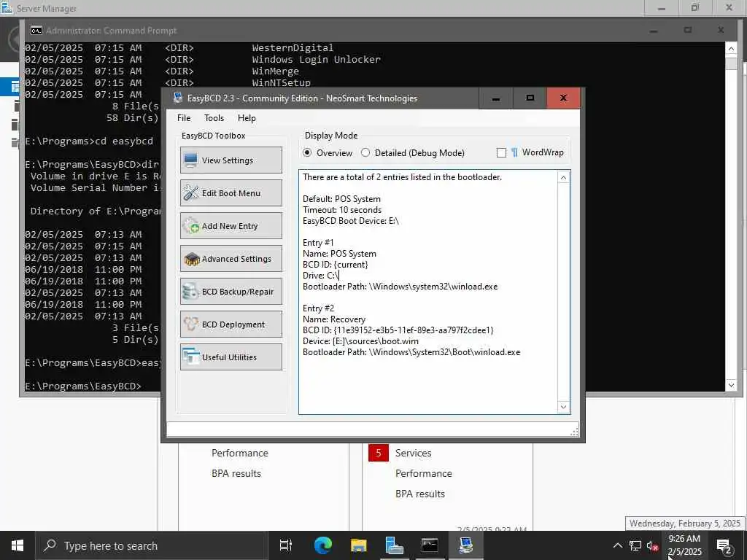Open the EasyBCD Help menu
This screenshot has width=747, height=560.
pos(247,118)
